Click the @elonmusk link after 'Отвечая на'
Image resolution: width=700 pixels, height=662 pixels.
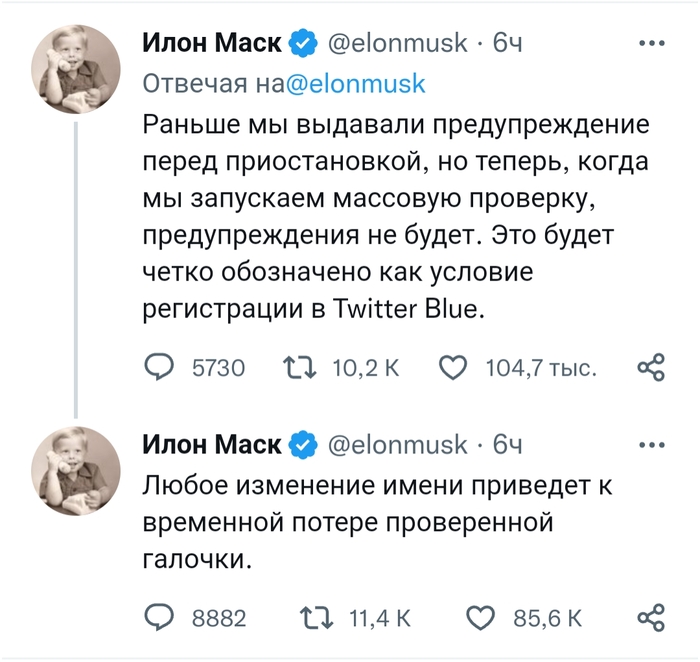355,84
